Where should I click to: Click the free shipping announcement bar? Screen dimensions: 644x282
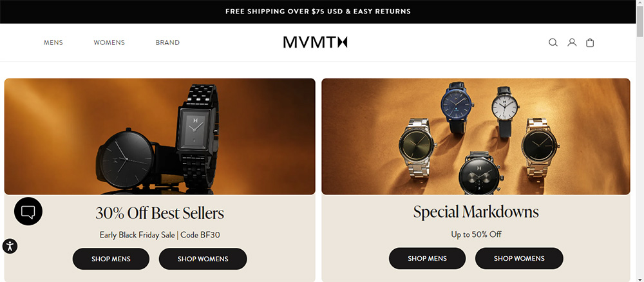pyautogui.click(x=318, y=12)
